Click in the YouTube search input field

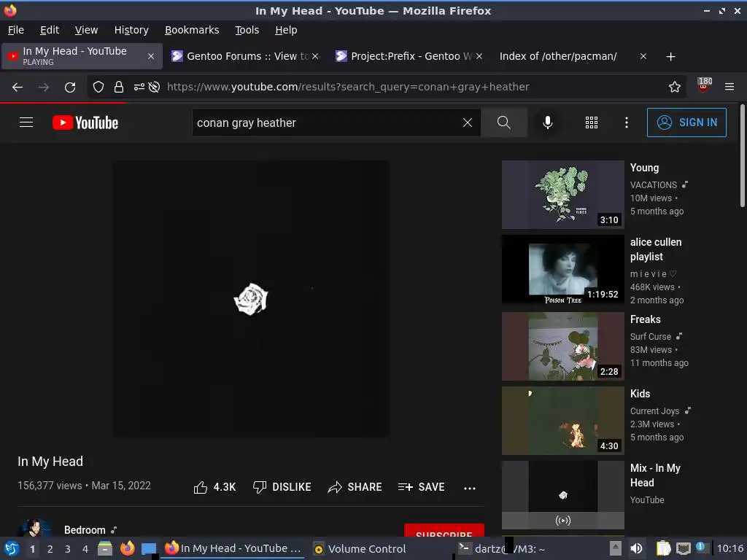click(x=326, y=122)
